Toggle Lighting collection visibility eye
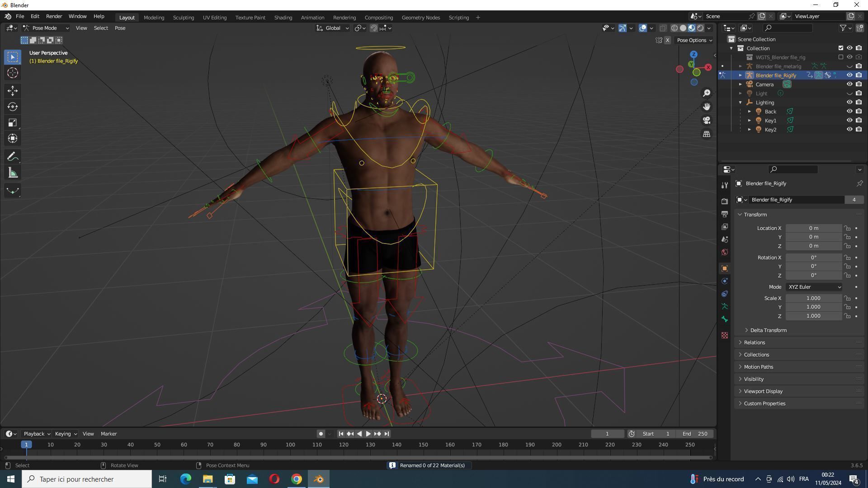The width and height of the screenshot is (868, 488). point(849,103)
